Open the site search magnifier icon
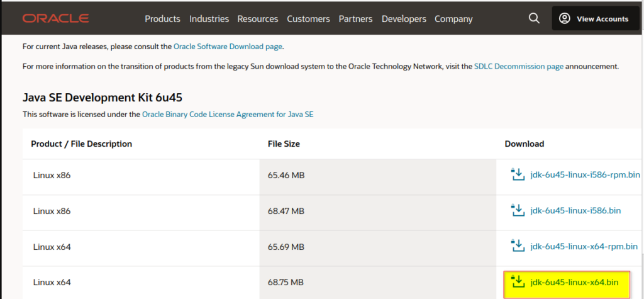644x299 pixels. tap(534, 18)
